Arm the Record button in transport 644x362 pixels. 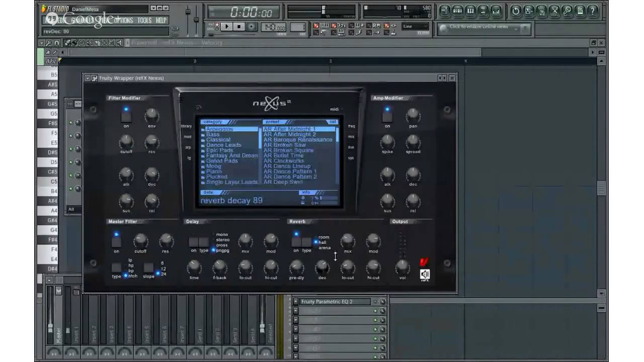tap(252, 27)
